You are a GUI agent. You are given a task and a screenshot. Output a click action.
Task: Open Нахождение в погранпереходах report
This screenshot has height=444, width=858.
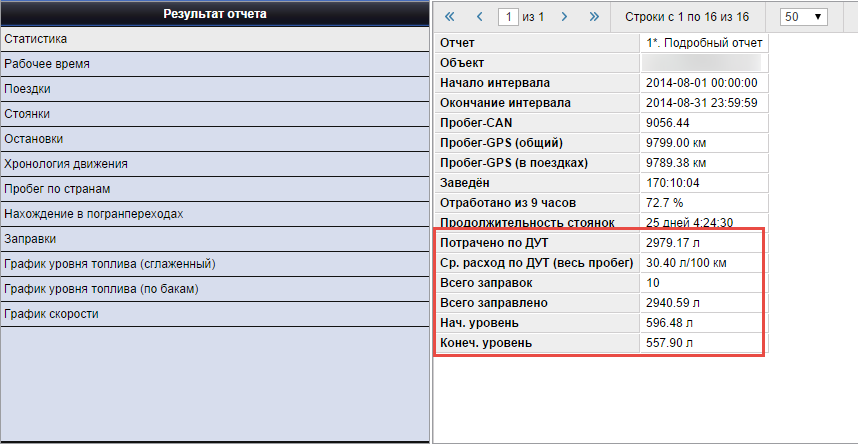coord(214,214)
